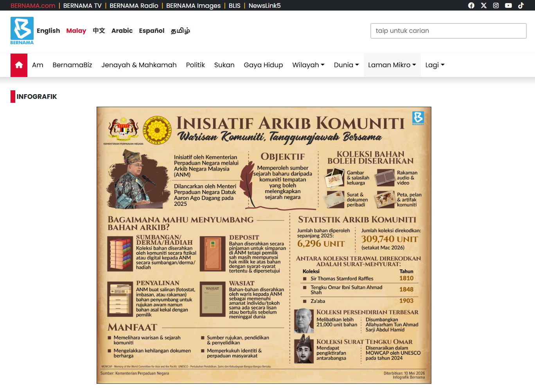Open BERNAMA Instagram icon
535x392 pixels.
pos(496,5)
